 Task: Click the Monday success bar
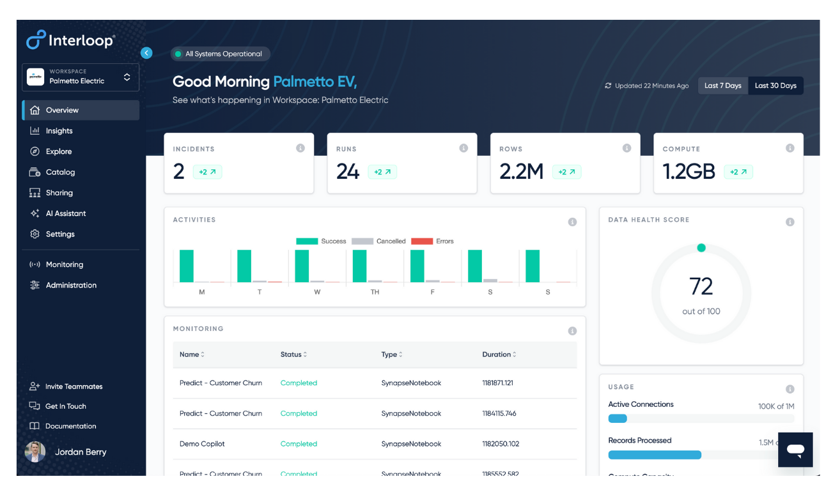coord(187,266)
